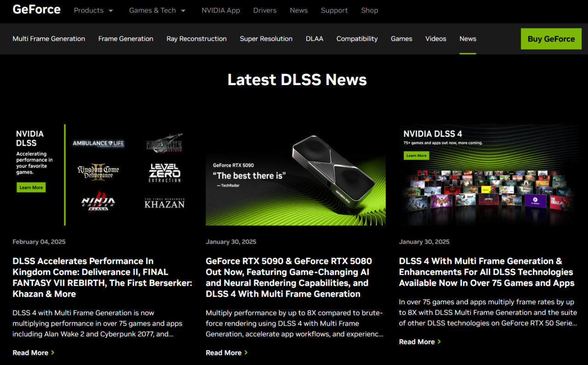Switch to the Compatibility tab
This screenshot has height=365, width=588.
pyautogui.click(x=357, y=39)
